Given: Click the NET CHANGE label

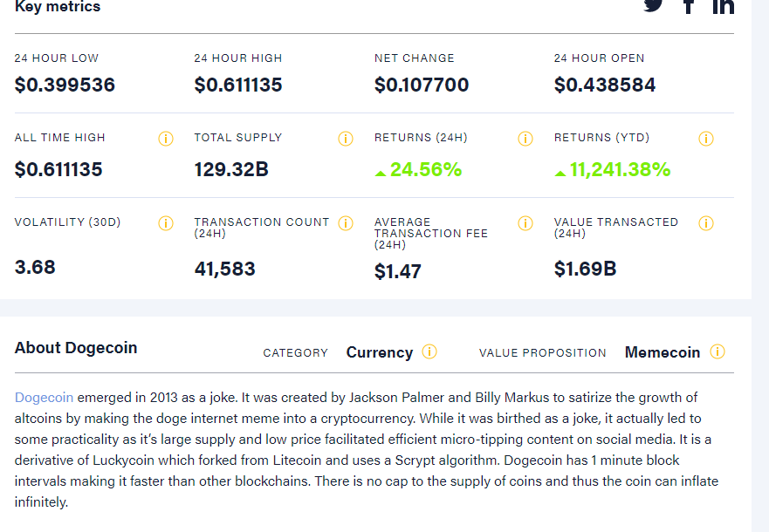Looking at the screenshot, I should [415, 58].
